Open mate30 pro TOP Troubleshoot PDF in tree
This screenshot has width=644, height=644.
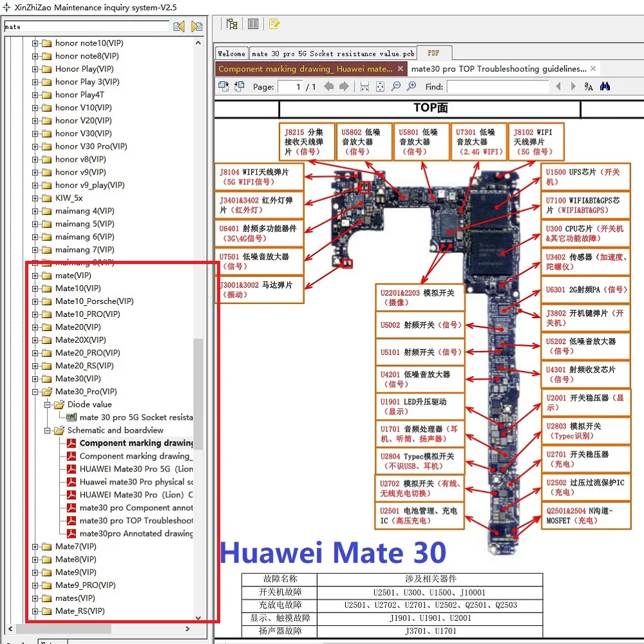(136, 520)
